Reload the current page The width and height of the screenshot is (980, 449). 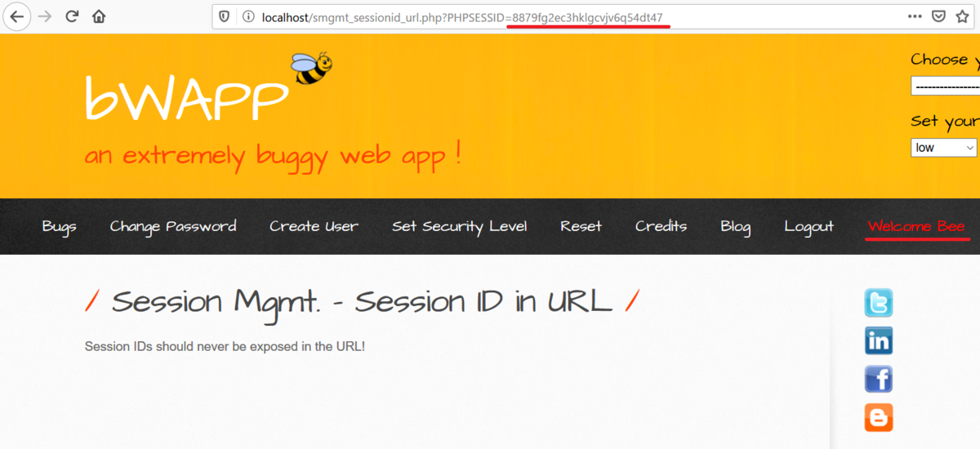[72, 16]
